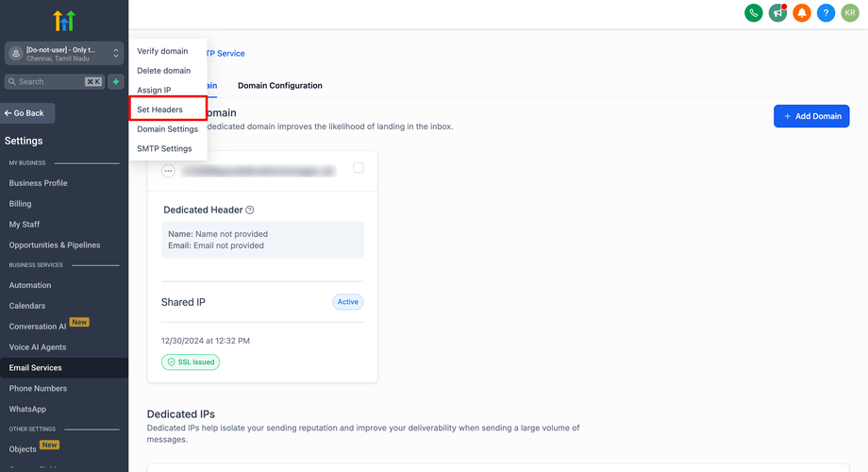Open the KR user avatar menu
Image resolution: width=868 pixels, height=472 pixels.
850,13
